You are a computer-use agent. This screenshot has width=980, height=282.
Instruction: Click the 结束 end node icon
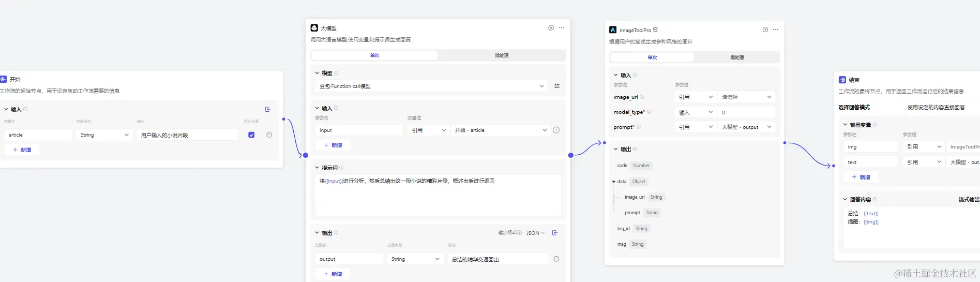pyautogui.click(x=842, y=80)
